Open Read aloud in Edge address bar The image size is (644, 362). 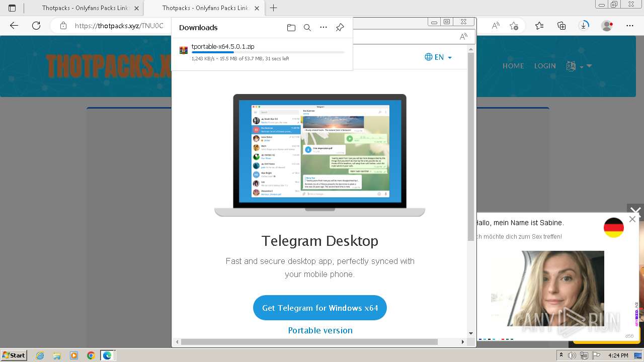click(x=496, y=26)
